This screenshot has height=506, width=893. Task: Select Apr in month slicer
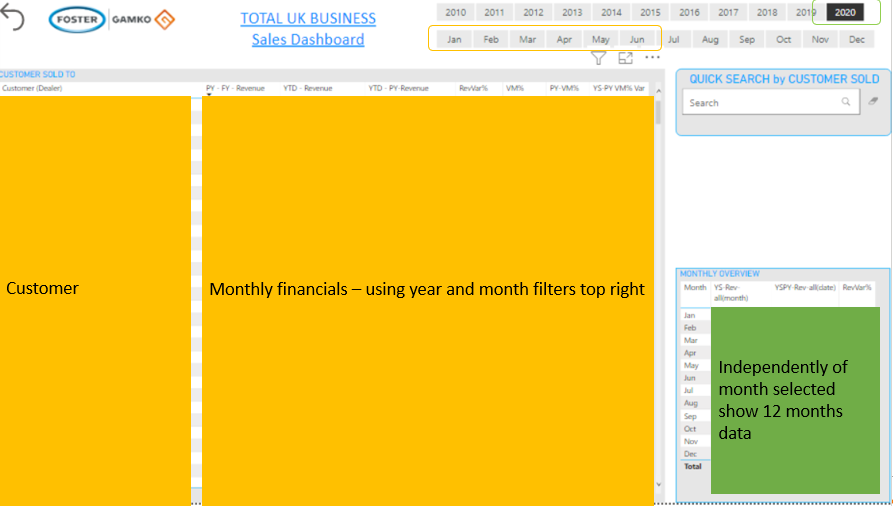pos(564,39)
